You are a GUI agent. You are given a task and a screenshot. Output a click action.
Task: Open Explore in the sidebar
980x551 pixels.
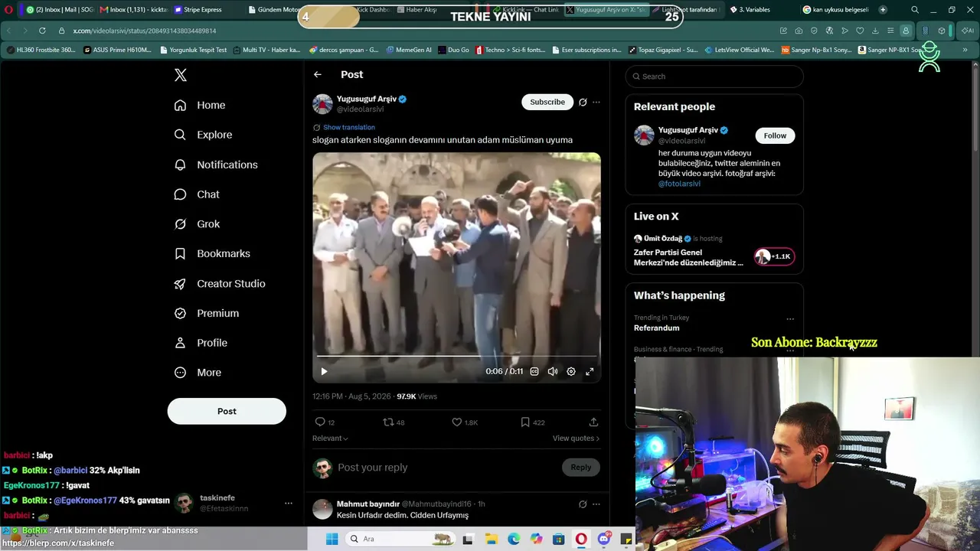203,135
